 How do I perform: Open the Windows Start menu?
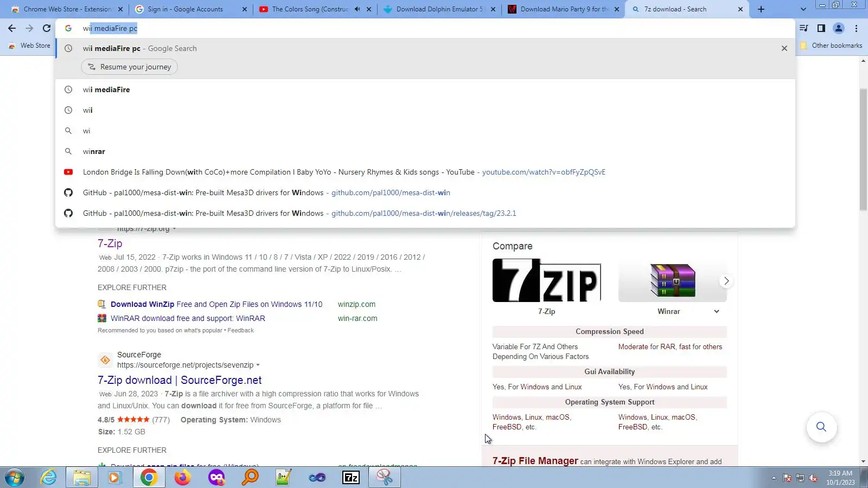pos(15,478)
